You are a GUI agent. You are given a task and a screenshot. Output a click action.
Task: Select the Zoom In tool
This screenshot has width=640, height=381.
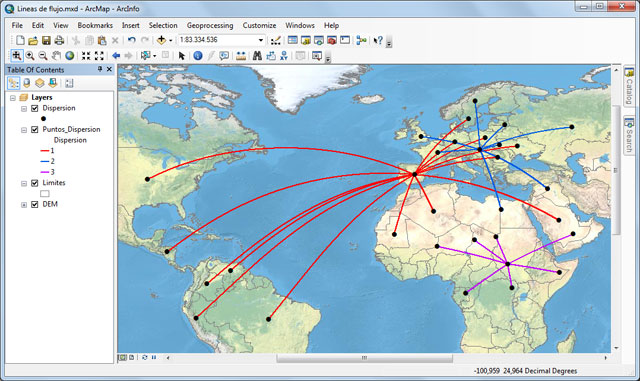(x=30, y=56)
